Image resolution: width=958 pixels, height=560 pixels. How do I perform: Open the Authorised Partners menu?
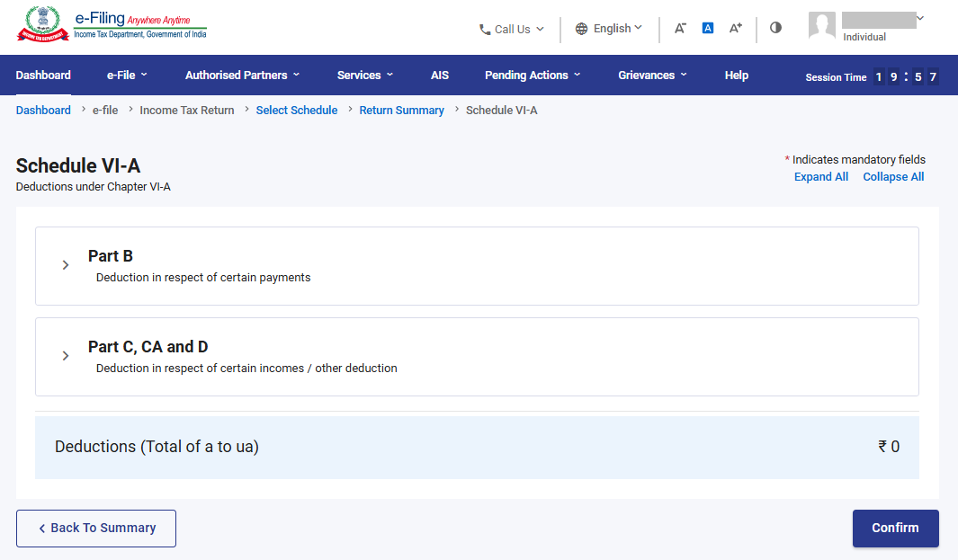click(x=243, y=76)
